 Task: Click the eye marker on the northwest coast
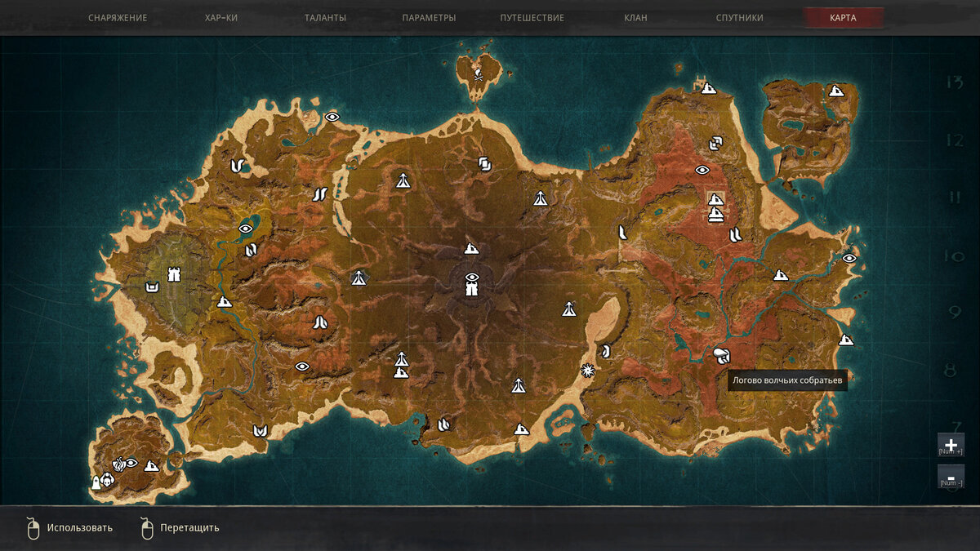[x=332, y=117]
